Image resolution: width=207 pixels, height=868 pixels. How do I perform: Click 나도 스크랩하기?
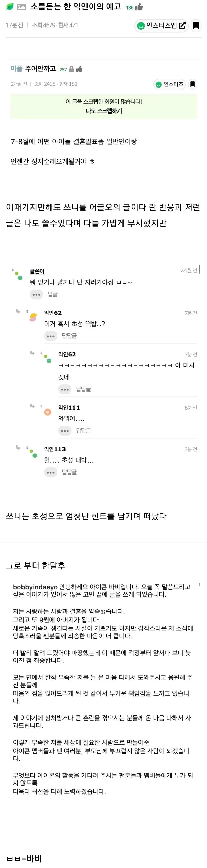tap(104, 111)
